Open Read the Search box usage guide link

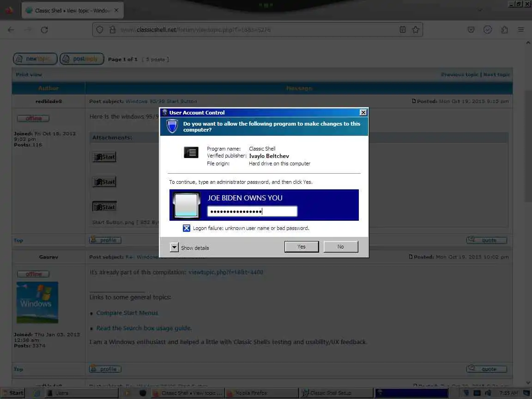point(144,328)
